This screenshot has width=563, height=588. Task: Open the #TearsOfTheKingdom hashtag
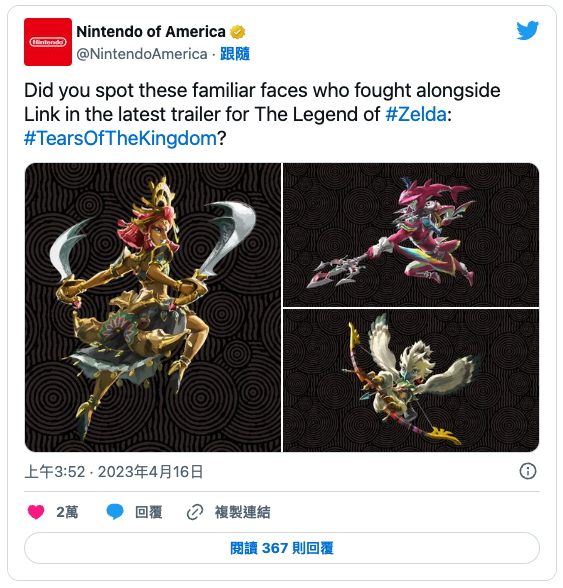click(x=120, y=138)
